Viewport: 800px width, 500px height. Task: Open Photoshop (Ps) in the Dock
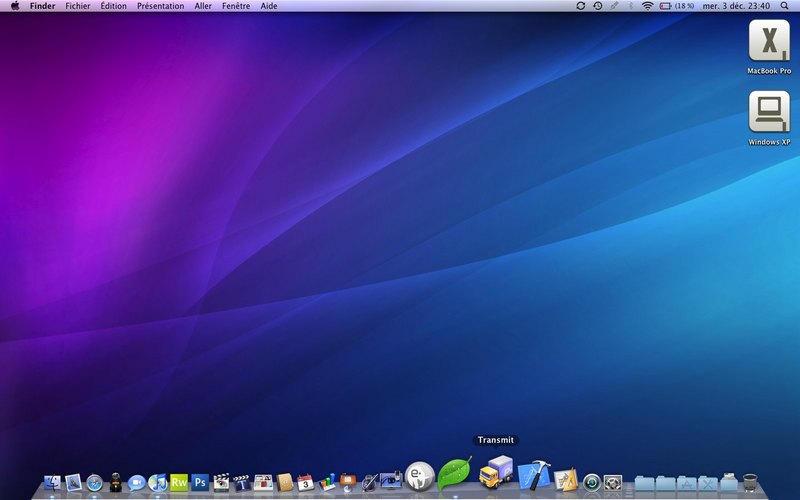coord(200,482)
